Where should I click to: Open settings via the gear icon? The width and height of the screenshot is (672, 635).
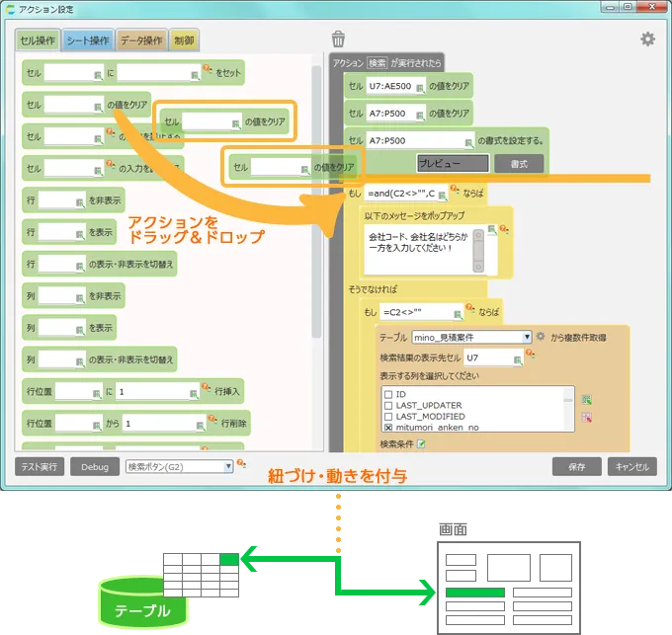(647, 40)
